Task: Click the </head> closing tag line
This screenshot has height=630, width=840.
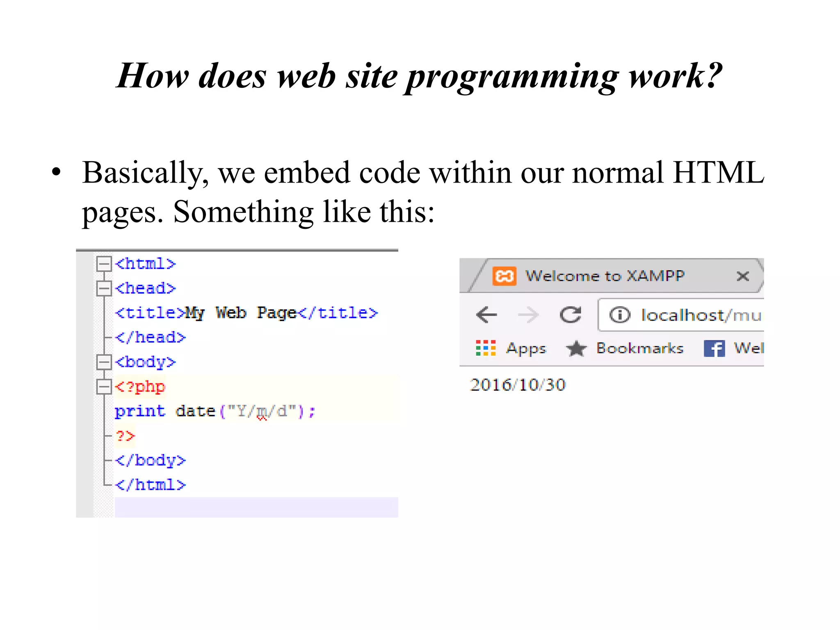Action: click(151, 338)
